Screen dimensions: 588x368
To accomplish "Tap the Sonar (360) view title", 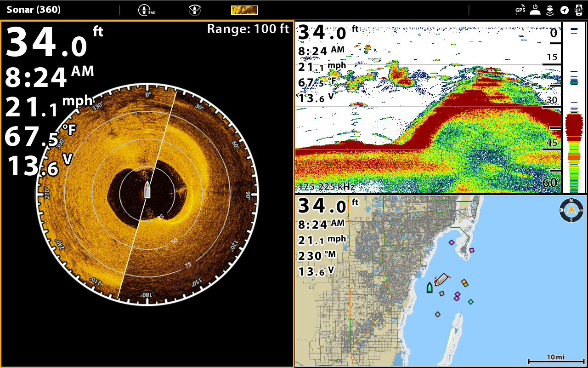I will pyautogui.click(x=34, y=10).
